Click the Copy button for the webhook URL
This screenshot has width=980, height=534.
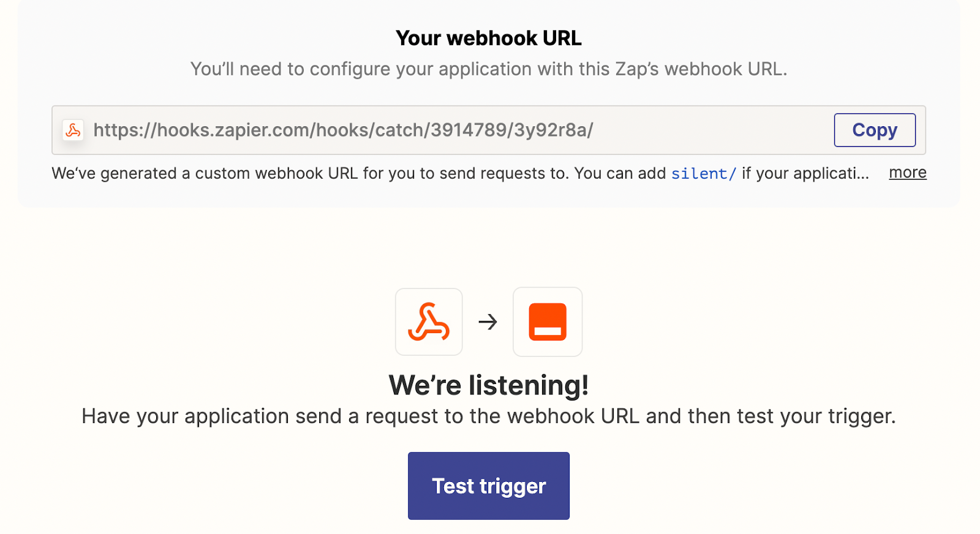click(874, 130)
